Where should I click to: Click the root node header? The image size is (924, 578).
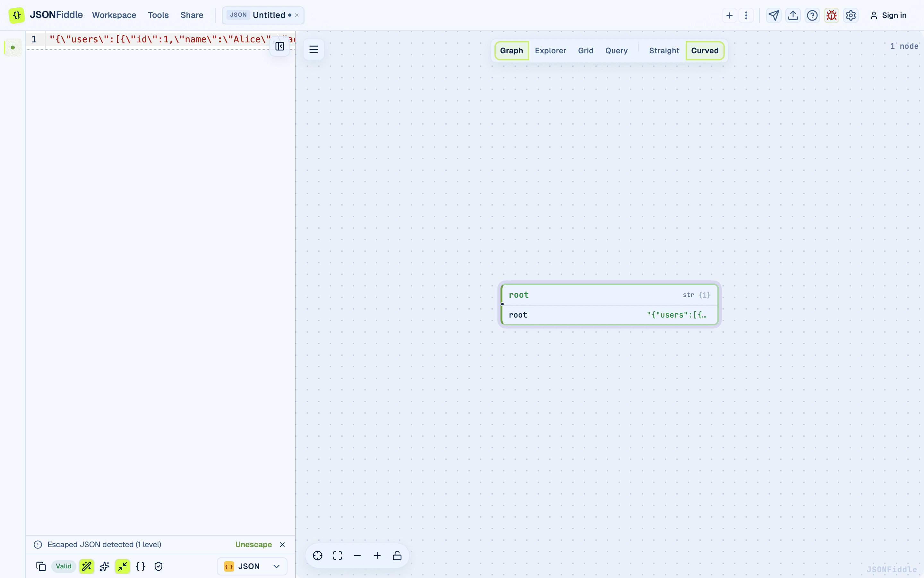pyautogui.click(x=609, y=295)
